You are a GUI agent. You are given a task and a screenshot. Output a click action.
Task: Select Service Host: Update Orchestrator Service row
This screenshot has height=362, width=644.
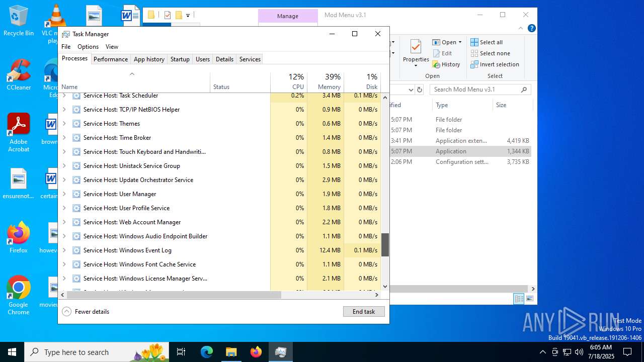click(219, 180)
